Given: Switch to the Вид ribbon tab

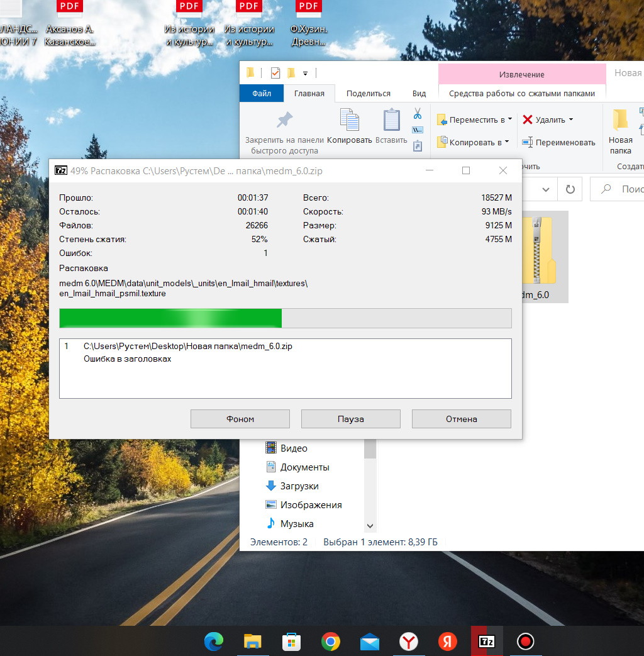Looking at the screenshot, I should coord(419,94).
